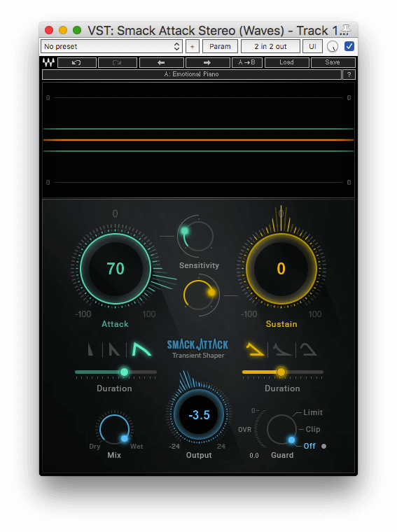Copy setup A to B
The image size is (397, 532).
coord(247,62)
